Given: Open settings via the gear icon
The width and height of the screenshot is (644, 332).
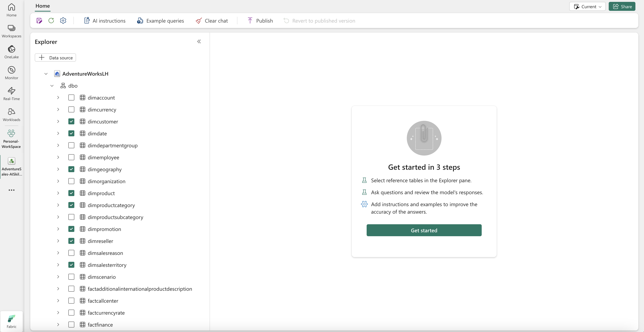Looking at the screenshot, I should click(x=63, y=21).
